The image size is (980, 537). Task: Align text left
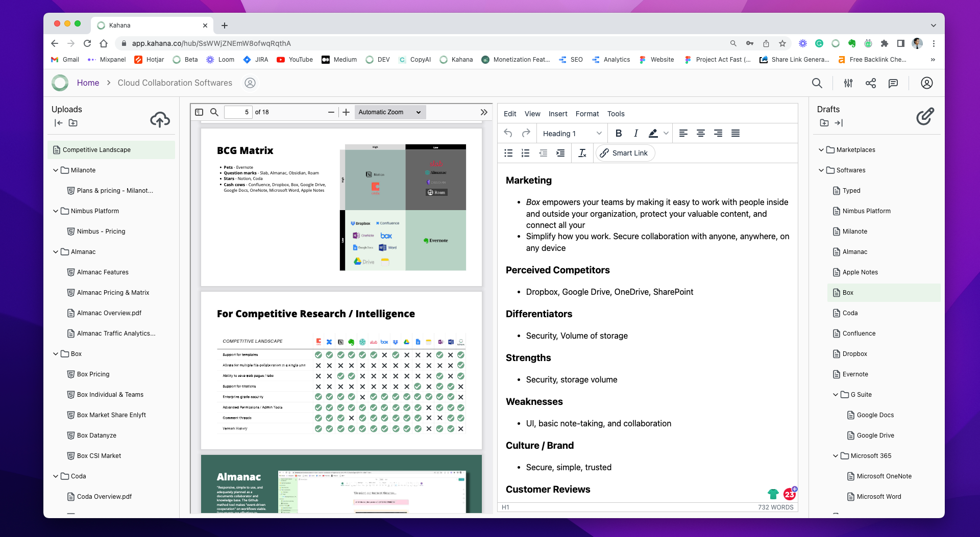point(683,133)
